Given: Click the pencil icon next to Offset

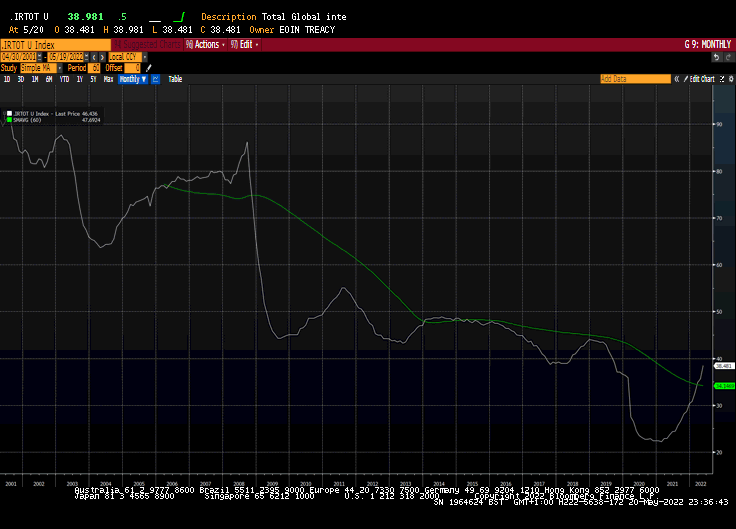Looking at the screenshot, I should (149, 68).
